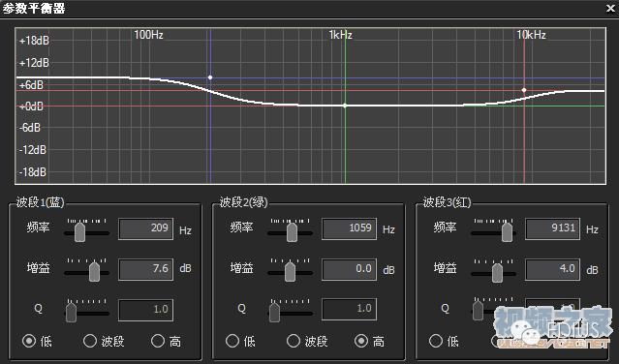The image size is (619, 364).
Task: Click band 1 frequency slider handle
Action: pos(79,232)
